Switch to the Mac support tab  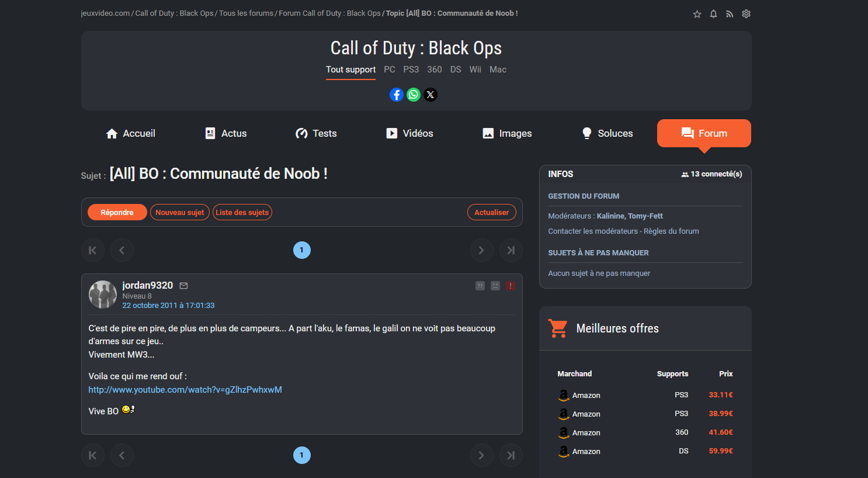pyautogui.click(x=498, y=70)
